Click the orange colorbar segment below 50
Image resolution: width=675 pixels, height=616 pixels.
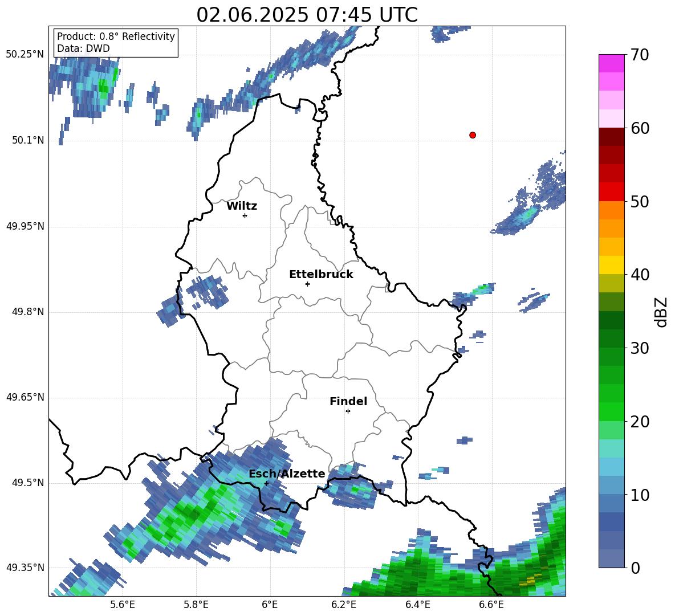(x=611, y=210)
